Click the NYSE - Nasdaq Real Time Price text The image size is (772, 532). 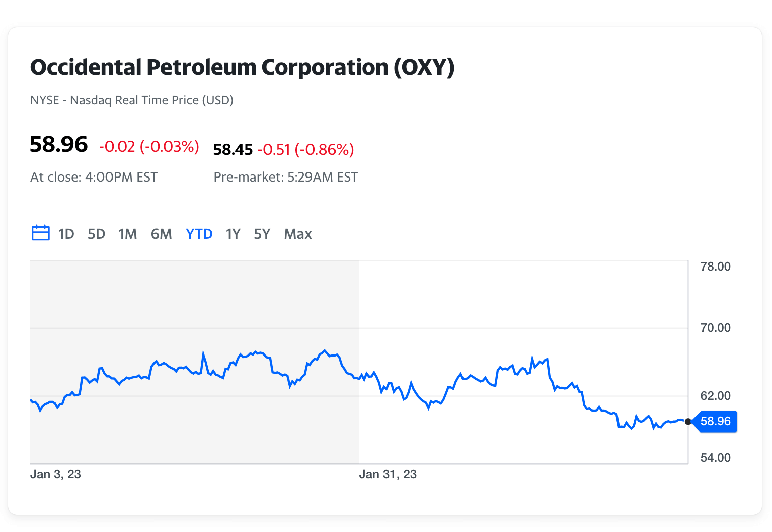(x=132, y=100)
